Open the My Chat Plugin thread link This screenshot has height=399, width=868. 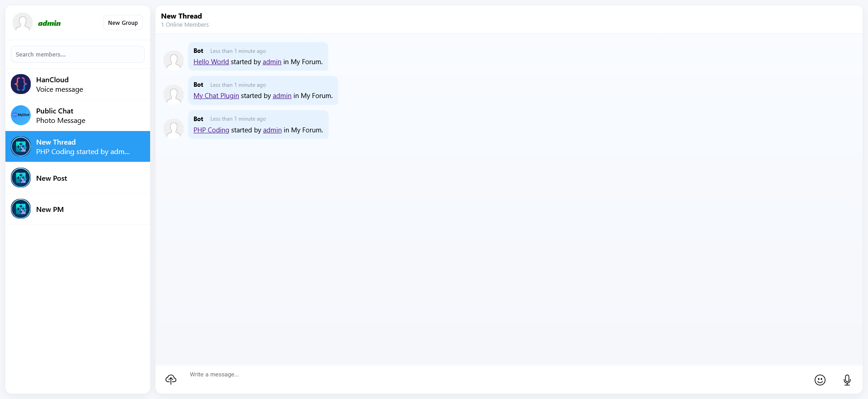click(x=216, y=96)
